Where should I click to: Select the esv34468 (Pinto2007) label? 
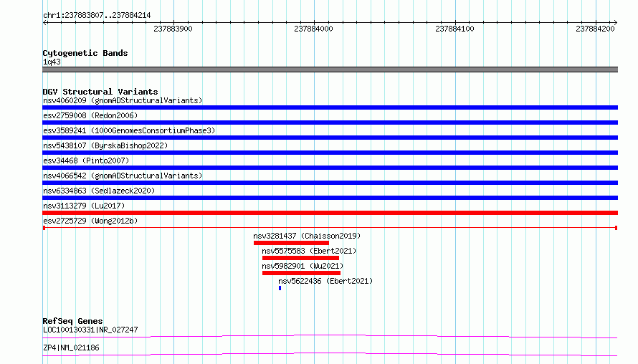click(x=86, y=161)
